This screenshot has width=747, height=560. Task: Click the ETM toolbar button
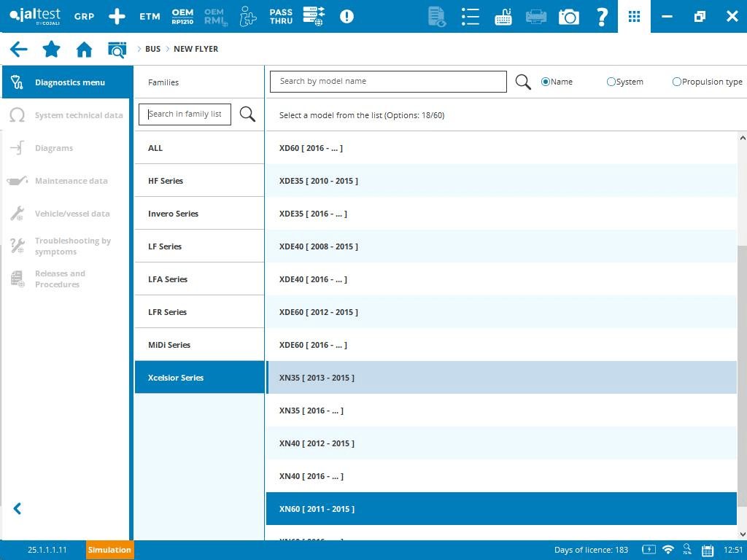pyautogui.click(x=150, y=16)
